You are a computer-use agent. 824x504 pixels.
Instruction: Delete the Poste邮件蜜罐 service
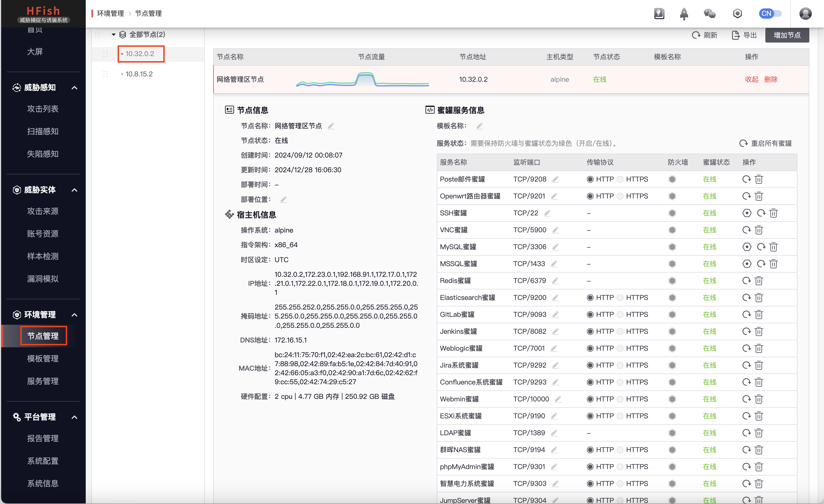pos(759,180)
